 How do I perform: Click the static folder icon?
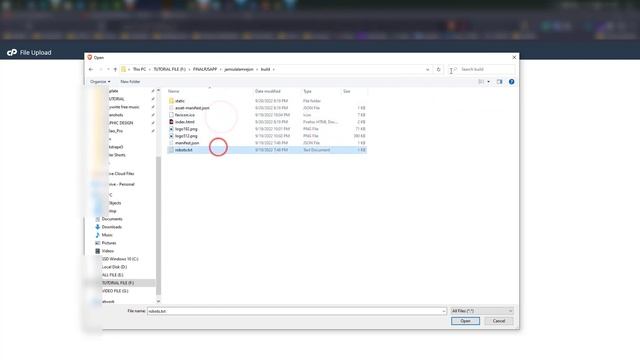171,101
